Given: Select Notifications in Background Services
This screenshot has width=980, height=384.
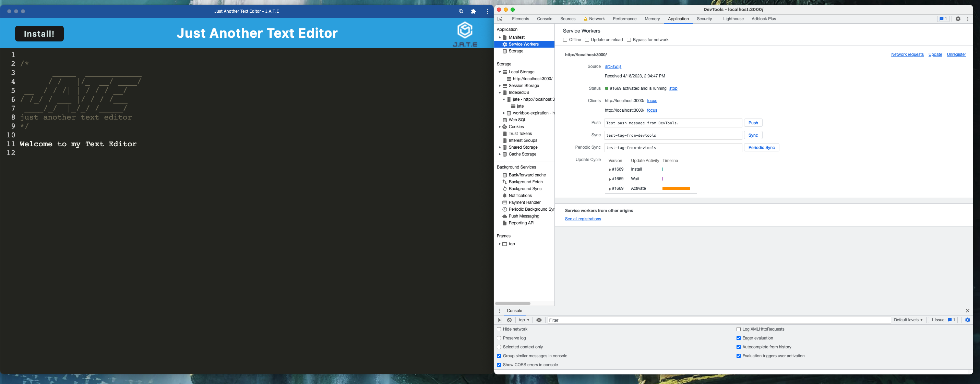Looking at the screenshot, I should 520,196.
